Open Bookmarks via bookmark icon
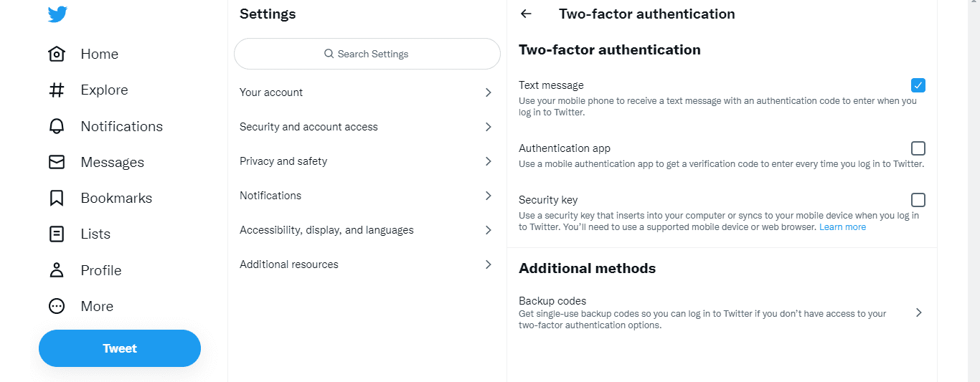Viewport: 980px width, 382px height. pyautogui.click(x=57, y=198)
